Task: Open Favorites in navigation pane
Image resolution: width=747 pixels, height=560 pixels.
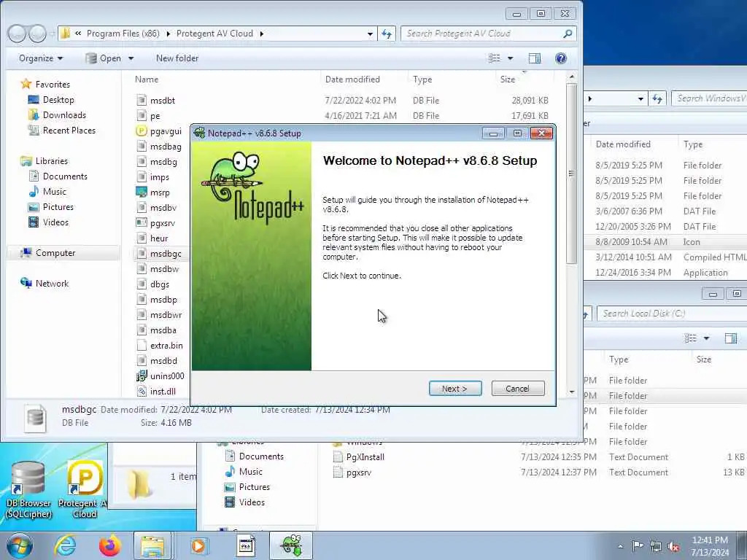Action: pyautogui.click(x=53, y=85)
